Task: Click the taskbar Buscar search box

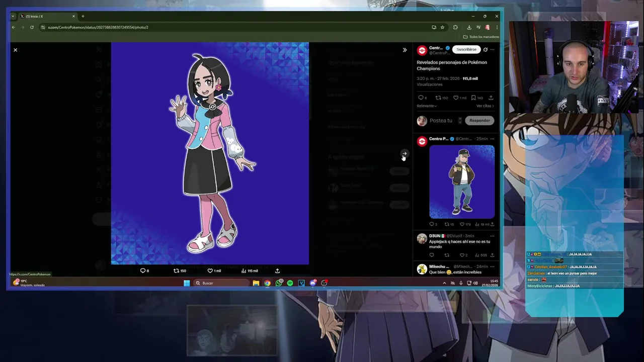Action: tap(221, 283)
